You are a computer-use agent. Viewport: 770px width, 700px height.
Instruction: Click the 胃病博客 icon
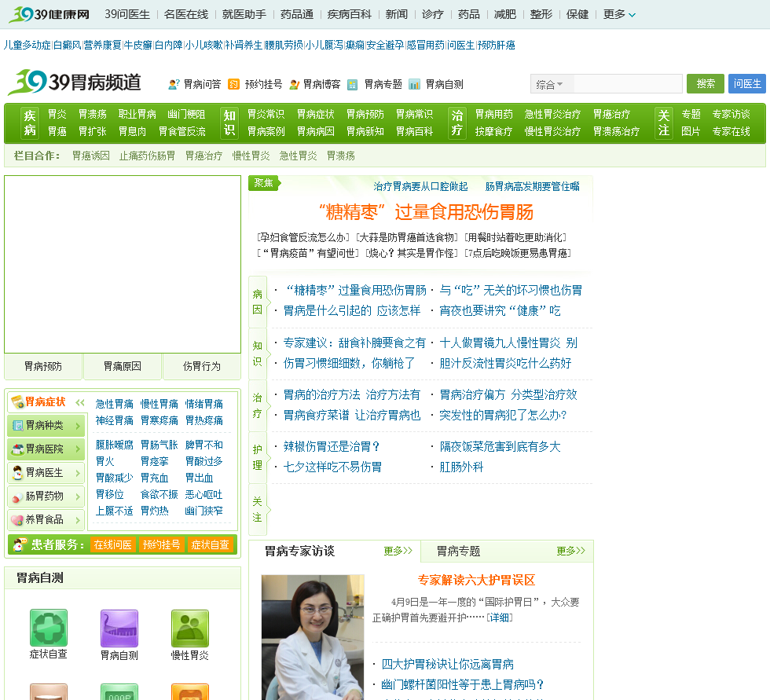[295, 84]
